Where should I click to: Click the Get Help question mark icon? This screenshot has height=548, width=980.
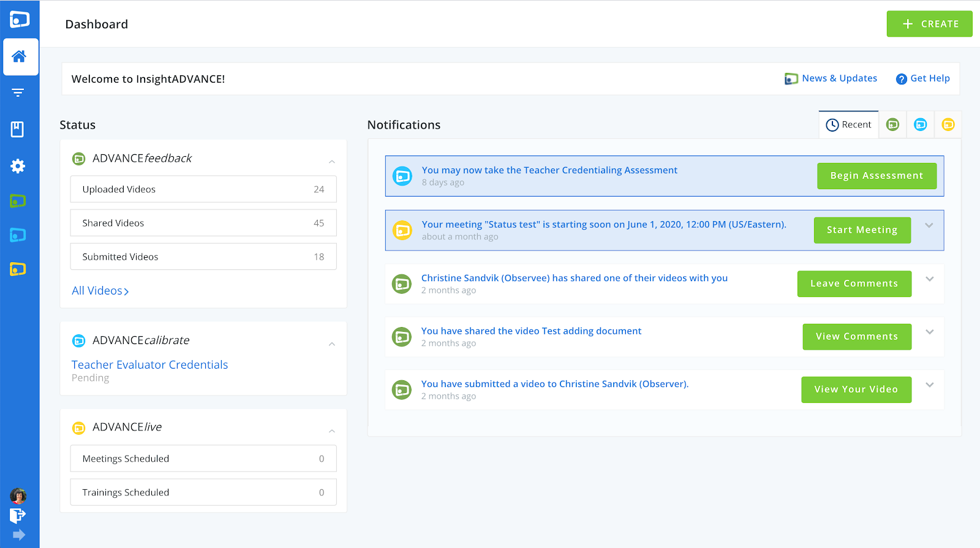[x=901, y=79]
